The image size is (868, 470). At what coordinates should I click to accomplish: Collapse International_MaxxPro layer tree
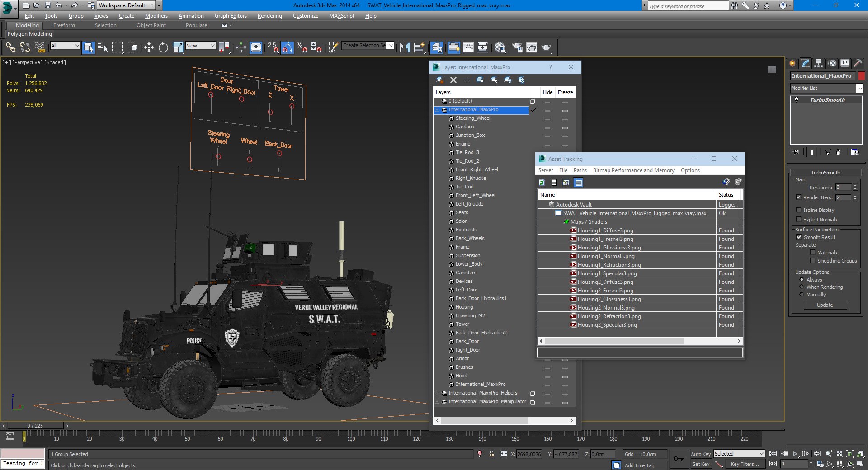click(x=437, y=110)
